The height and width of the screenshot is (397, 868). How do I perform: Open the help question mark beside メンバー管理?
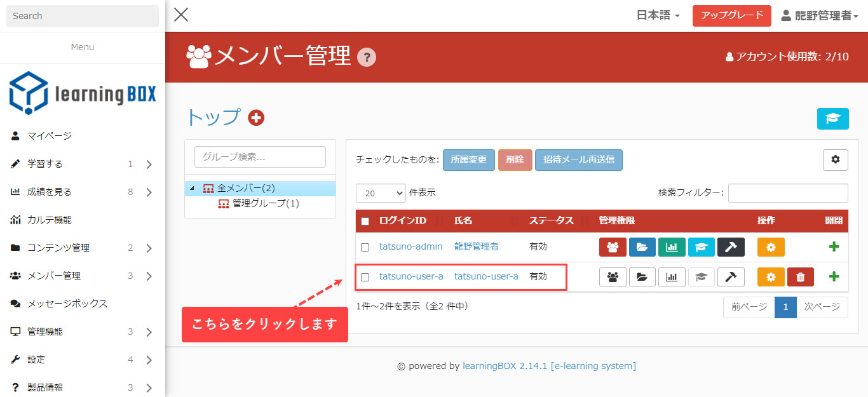coord(367,58)
